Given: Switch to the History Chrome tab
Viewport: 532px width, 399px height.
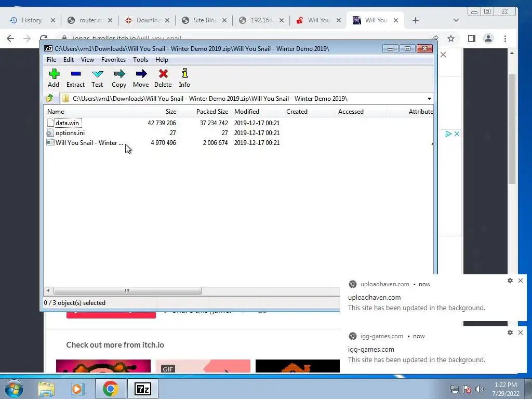Looking at the screenshot, I should click(x=31, y=20).
